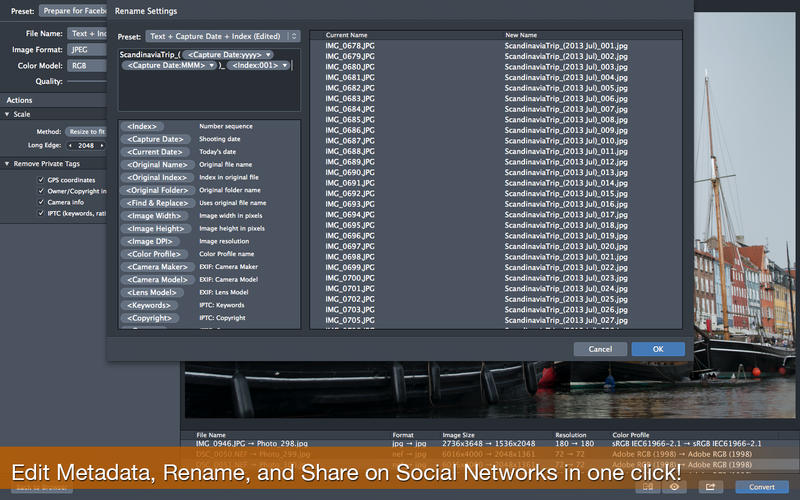Collapse the Remove Private Tags section
This screenshot has height=500, width=800.
point(8,163)
